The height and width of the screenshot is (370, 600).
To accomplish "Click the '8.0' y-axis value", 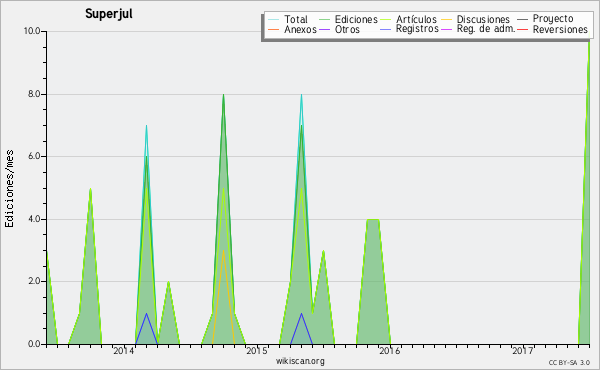I will (x=34, y=94).
